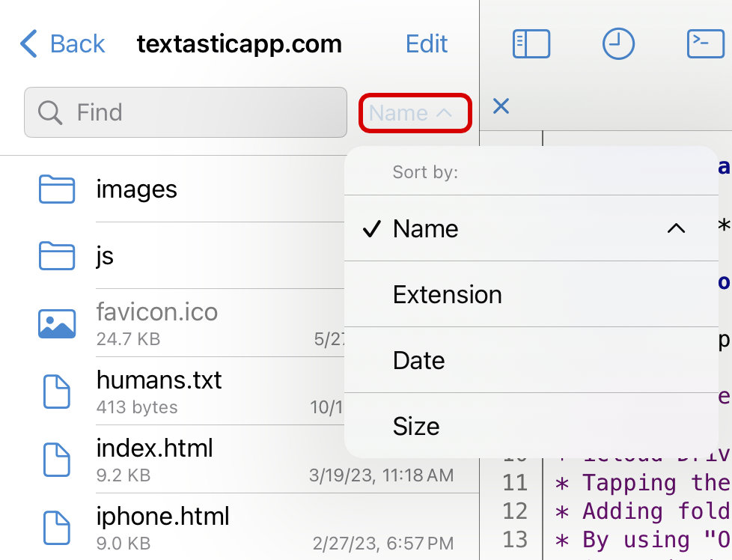Click editor line number 13

pyautogui.click(x=515, y=540)
